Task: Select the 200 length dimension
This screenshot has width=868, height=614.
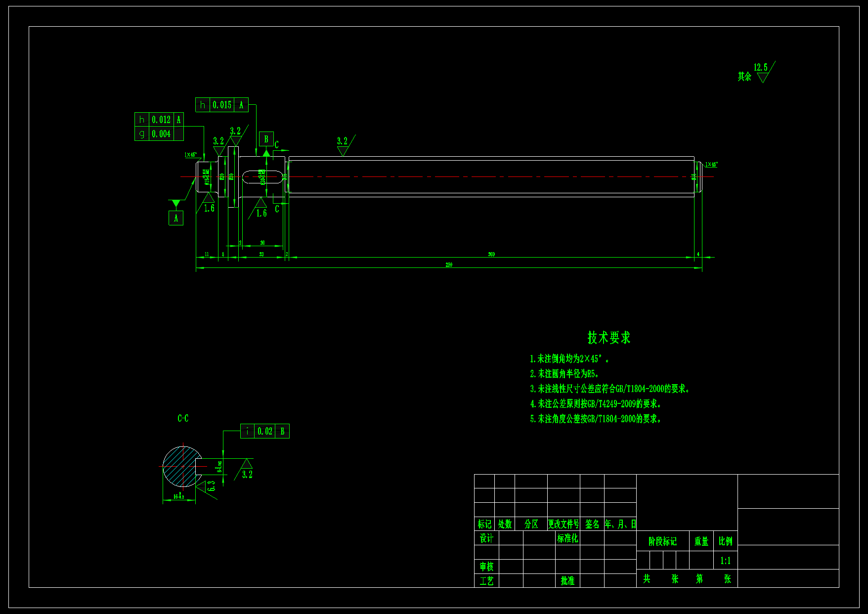Action: 491,254
